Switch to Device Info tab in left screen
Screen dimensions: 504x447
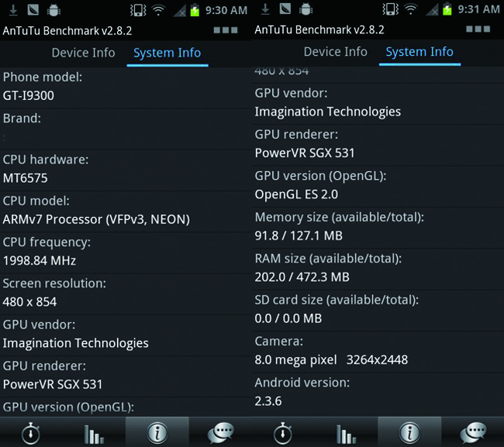click(83, 53)
